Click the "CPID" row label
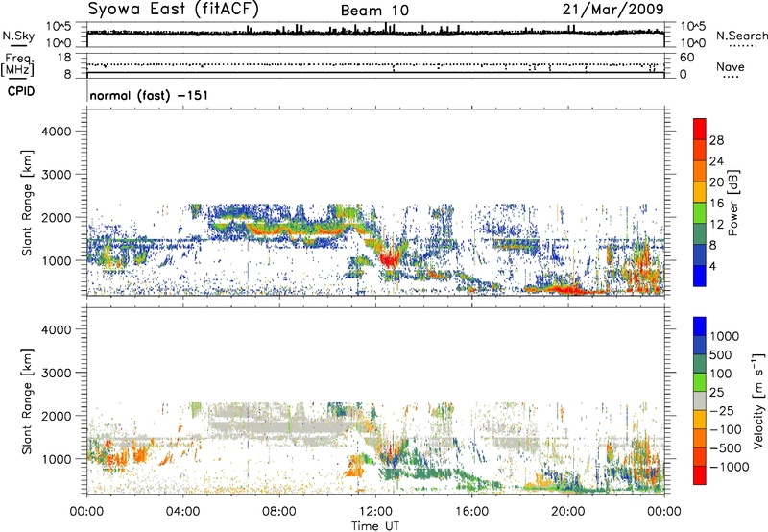Image resolution: width=768 pixels, height=532 pixels. (21, 91)
